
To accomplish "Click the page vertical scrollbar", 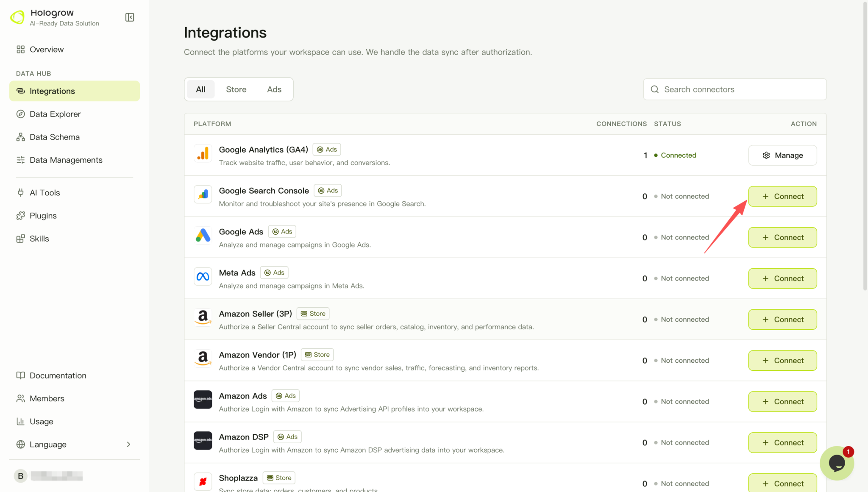I will [x=865, y=146].
